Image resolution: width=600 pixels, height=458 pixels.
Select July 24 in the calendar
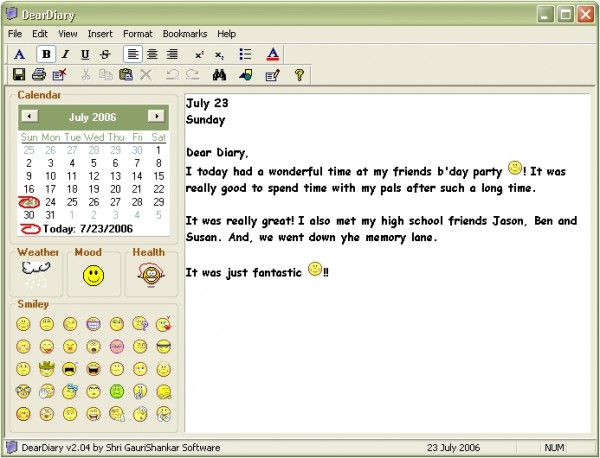(x=51, y=202)
